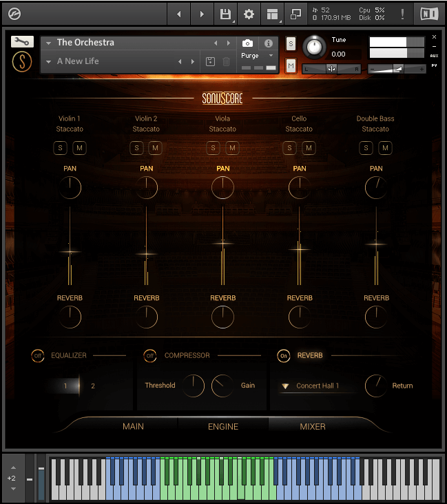
Task: Solo the Violin 2 channel
Action: [136, 148]
